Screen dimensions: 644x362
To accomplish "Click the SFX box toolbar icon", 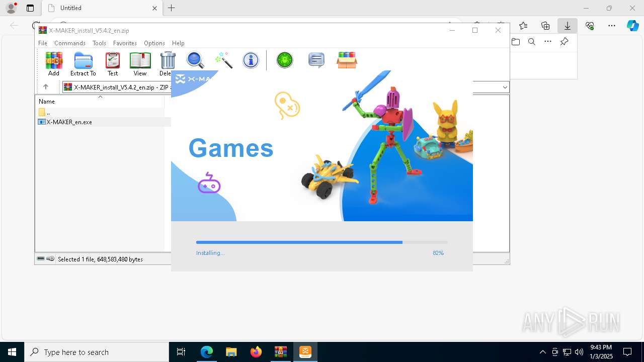I will [347, 60].
